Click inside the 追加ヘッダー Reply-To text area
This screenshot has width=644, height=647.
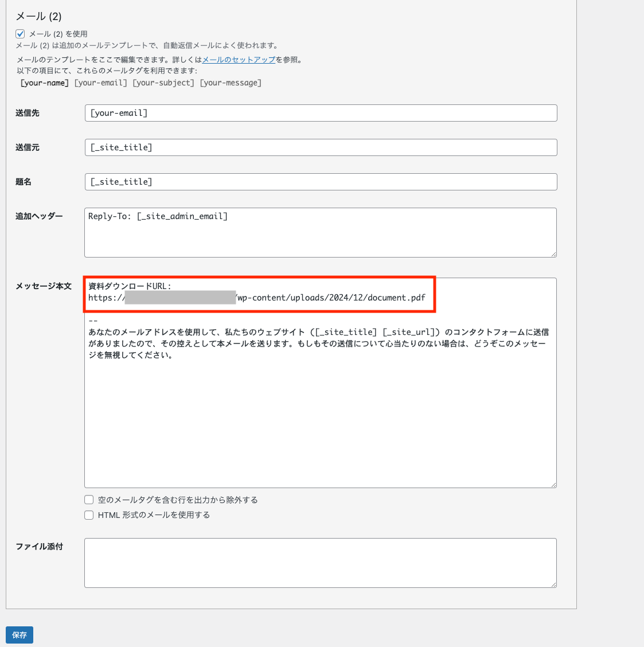[321, 232]
